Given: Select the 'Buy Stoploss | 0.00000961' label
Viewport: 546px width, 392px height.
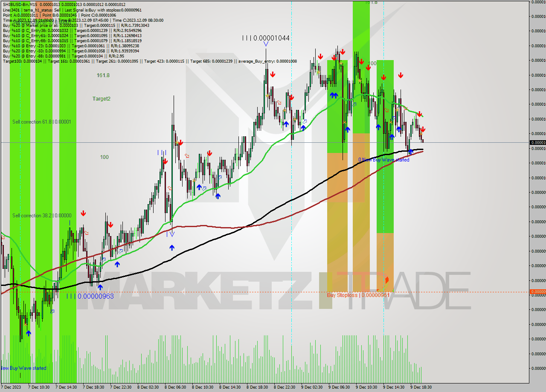Looking at the screenshot, I should 358,295.
